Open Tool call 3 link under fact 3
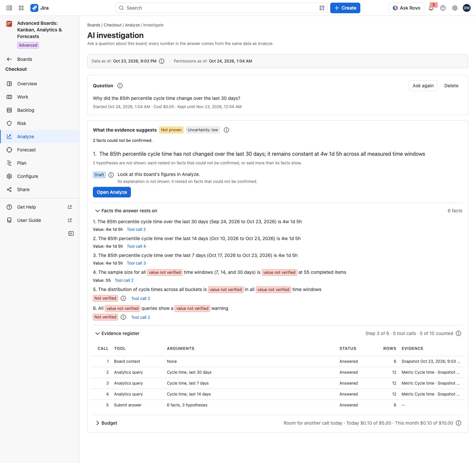 click(x=136, y=263)
